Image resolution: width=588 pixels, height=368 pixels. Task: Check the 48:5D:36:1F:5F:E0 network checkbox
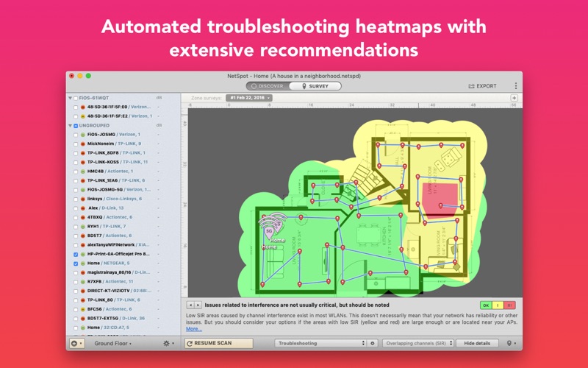point(76,107)
